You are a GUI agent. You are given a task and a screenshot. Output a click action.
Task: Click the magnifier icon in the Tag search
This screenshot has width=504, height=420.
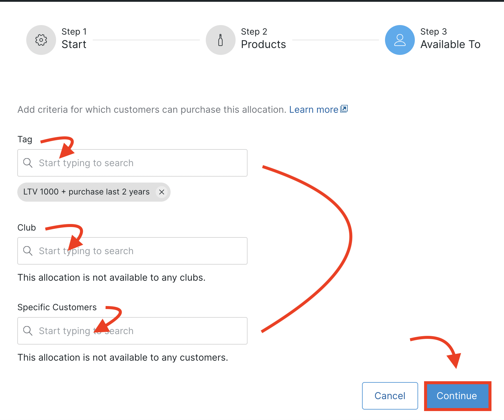28,163
